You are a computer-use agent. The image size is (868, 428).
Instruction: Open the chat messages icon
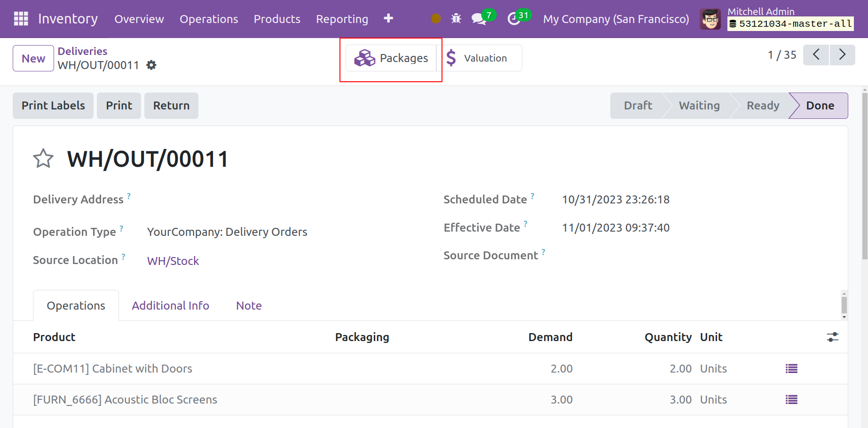tap(479, 19)
